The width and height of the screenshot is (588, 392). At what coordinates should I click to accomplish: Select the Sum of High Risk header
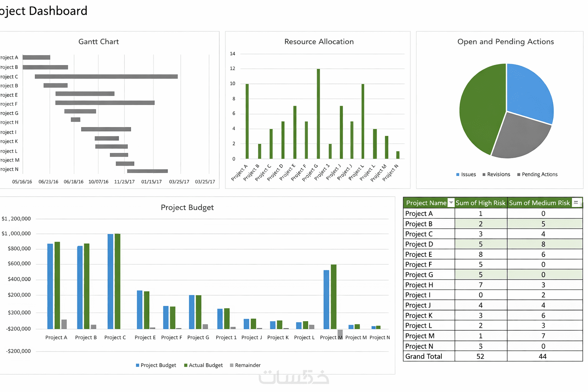click(480, 203)
